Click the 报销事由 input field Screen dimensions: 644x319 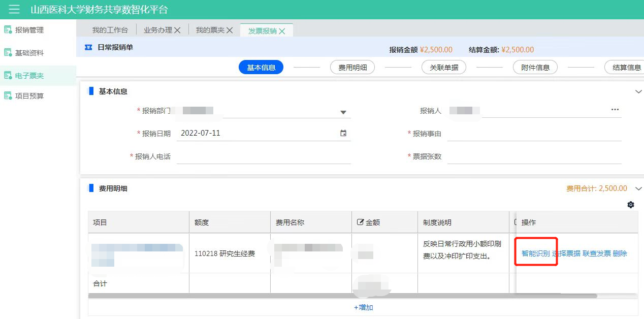pos(534,134)
